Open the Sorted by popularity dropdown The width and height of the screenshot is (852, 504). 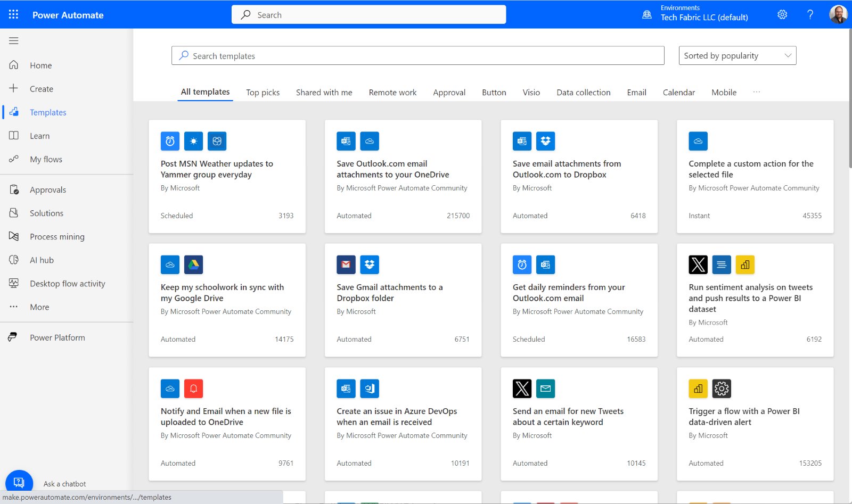738,55
